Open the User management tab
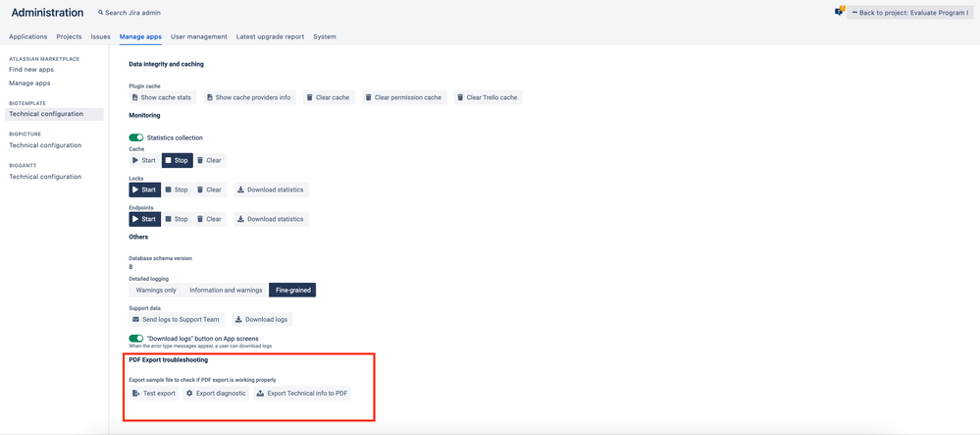Screen dimensions: 980x435 pyautogui.click(x=199, y=37)
